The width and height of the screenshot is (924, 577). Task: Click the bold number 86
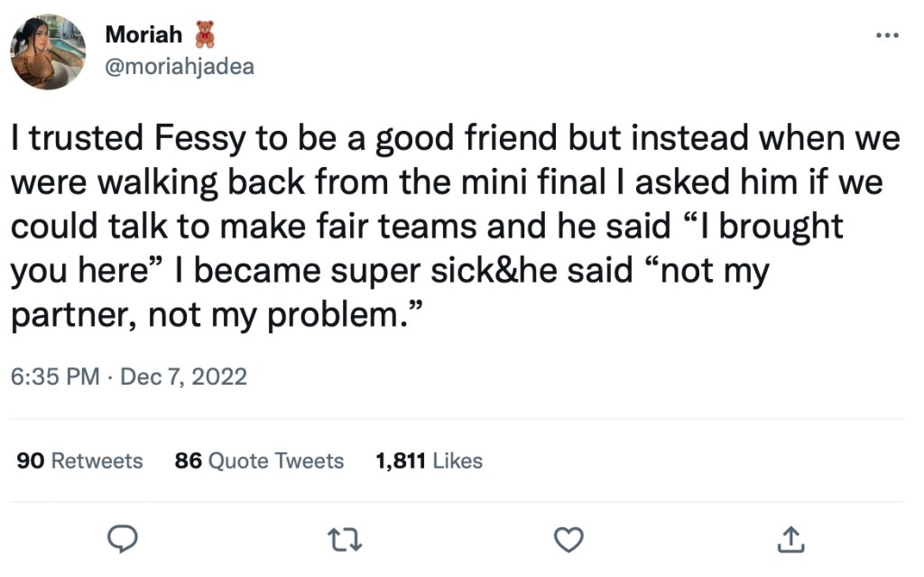(x=188, y=461)
